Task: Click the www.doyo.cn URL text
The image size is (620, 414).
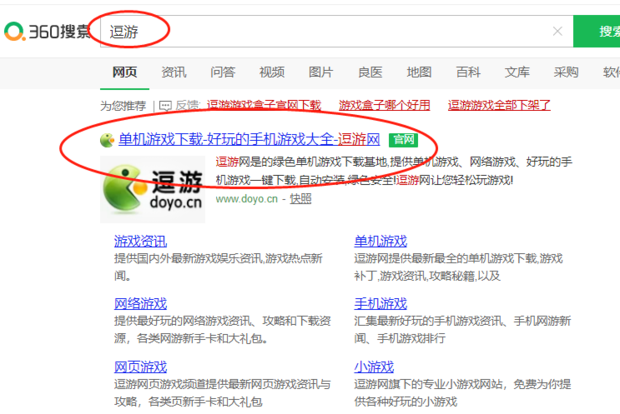Action: coord(247,199)
